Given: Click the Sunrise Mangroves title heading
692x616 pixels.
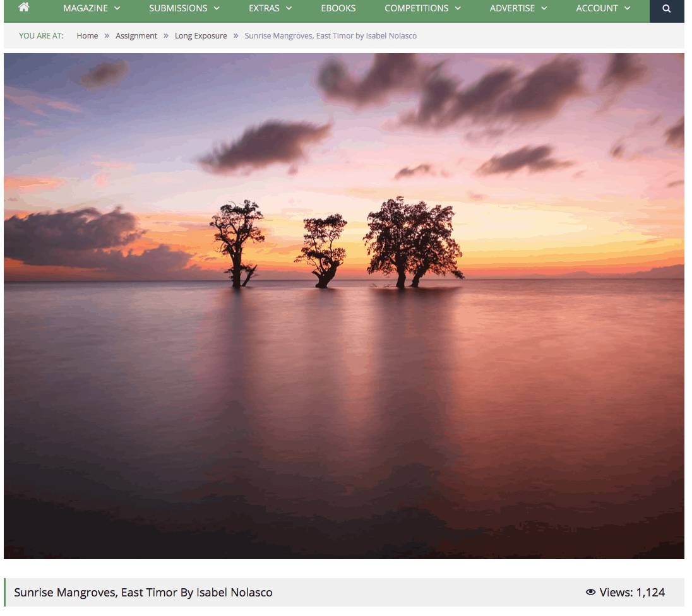Looking at the screenshot, I should pos(143,592).
